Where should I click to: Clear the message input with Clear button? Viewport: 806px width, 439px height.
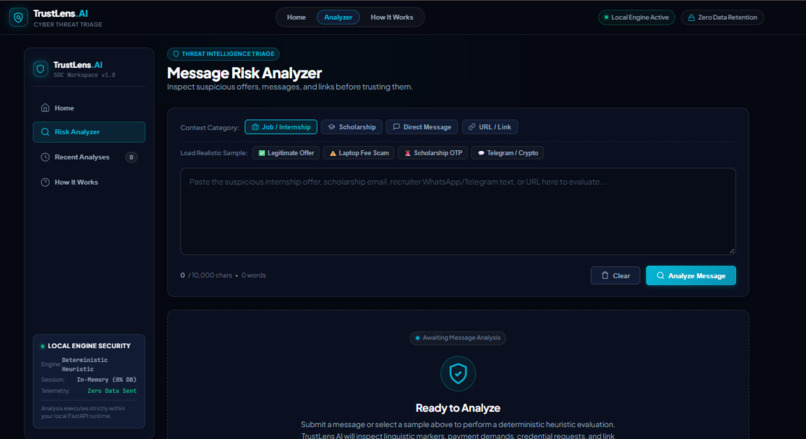(615, 276)
